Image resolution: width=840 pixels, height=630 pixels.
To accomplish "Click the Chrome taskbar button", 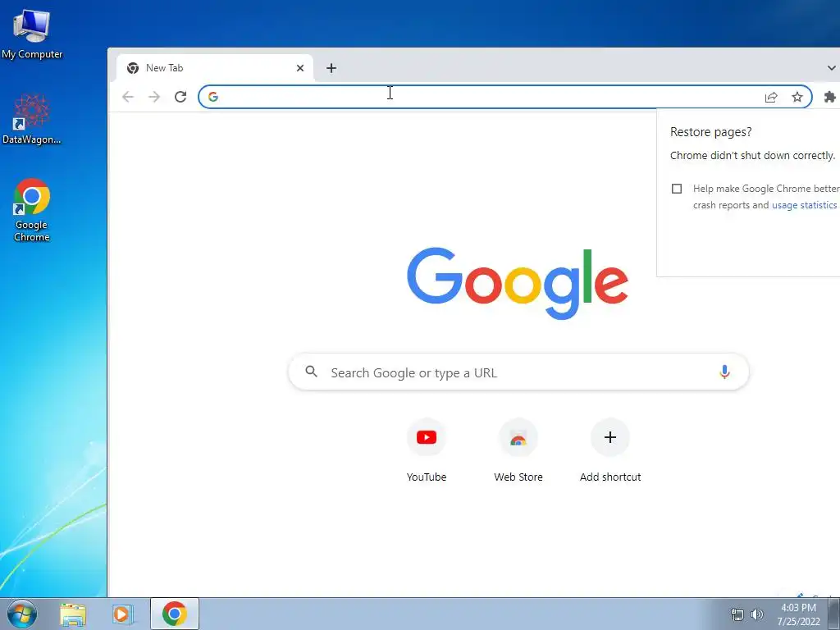I will point(175,614).
